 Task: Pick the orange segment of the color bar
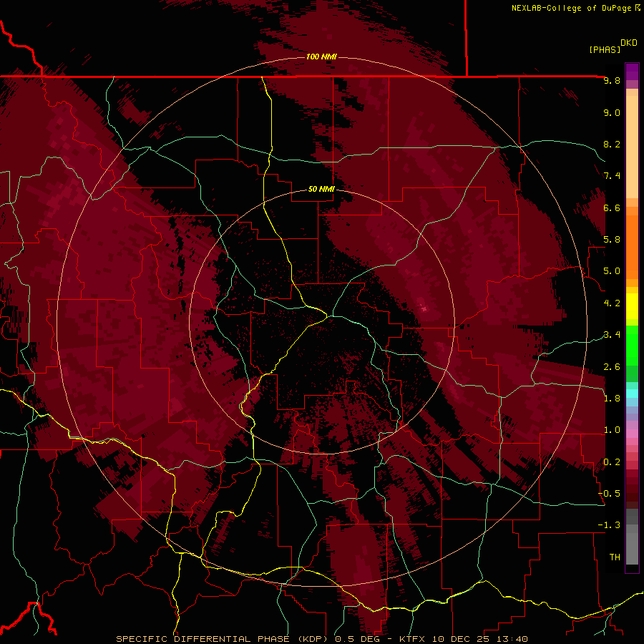coord(632,248)
